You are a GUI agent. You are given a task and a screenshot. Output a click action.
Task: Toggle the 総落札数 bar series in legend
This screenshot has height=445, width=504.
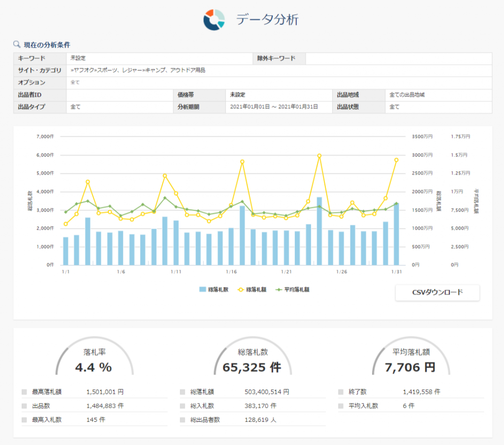pyautogui.click(x=214, y=289)
